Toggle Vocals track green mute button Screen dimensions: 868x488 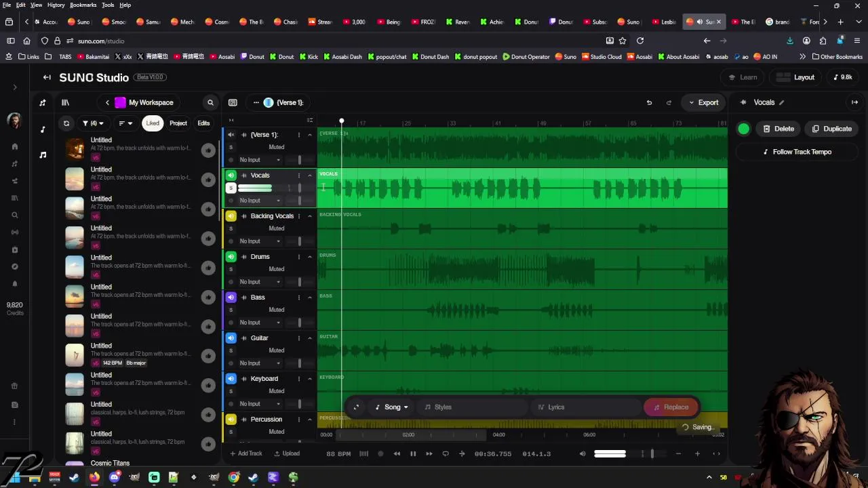pyautogui.click(x=231, y=176)
